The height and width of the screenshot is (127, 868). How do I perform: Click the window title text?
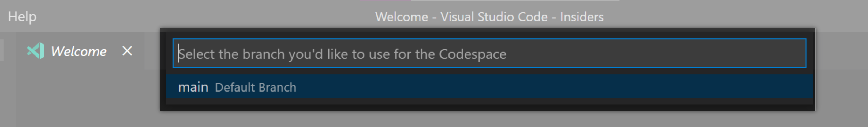489,17
